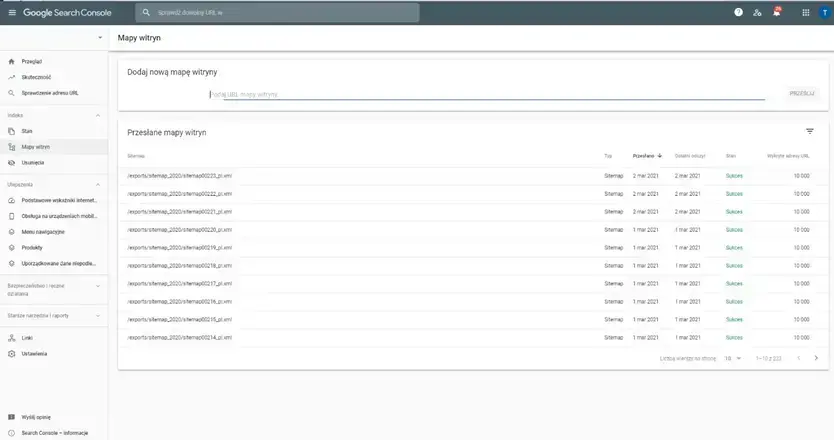Screen dimensions: 834x440
Task: Open Skuteczność in sidebar
Action: (x=37, y=77)
